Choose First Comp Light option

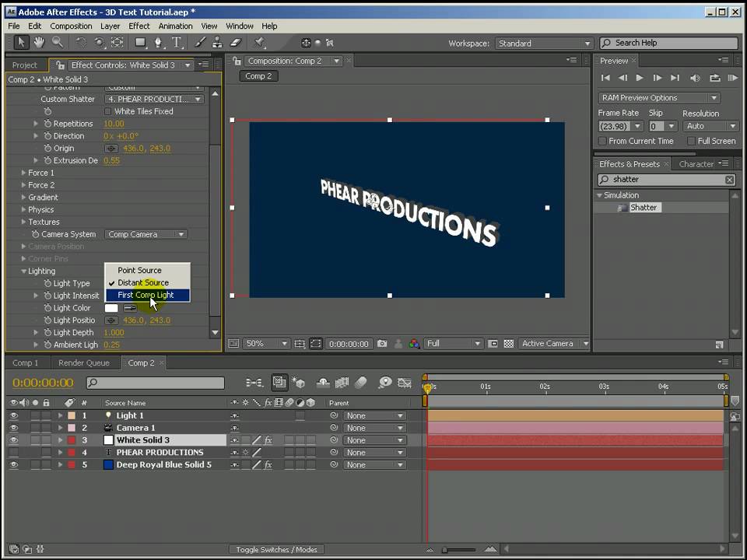(148, 296)
